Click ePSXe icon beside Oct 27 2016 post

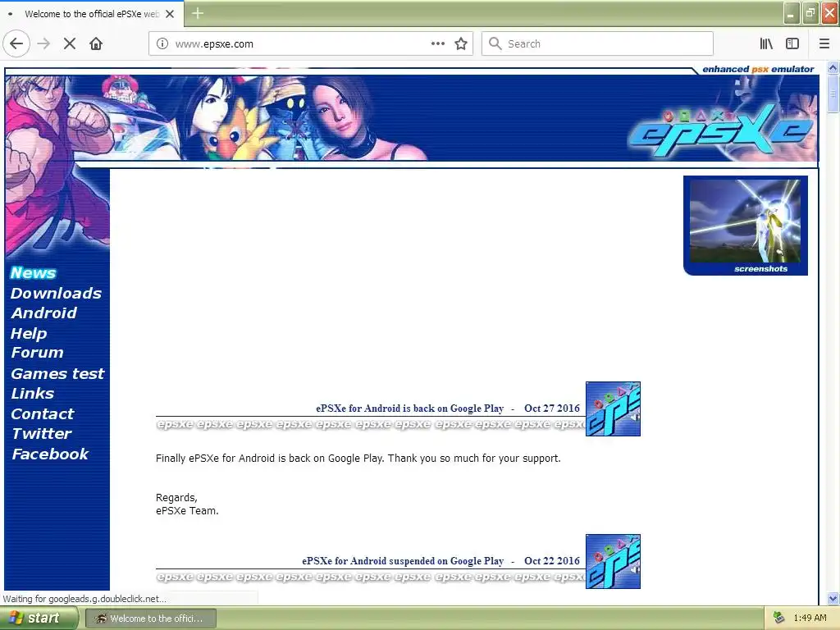(x=613, y=409)
